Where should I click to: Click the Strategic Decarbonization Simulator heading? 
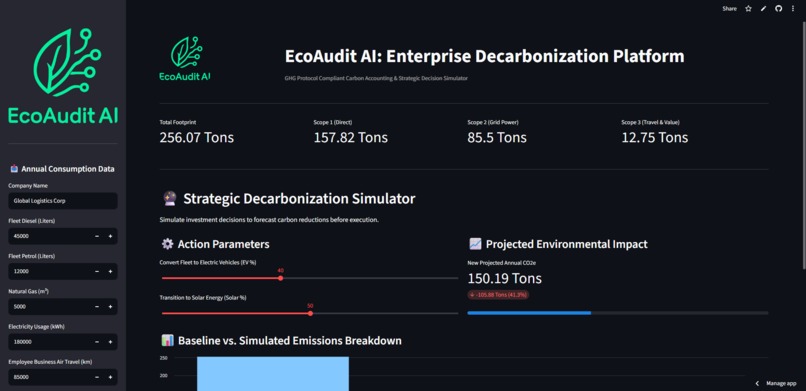299,198
